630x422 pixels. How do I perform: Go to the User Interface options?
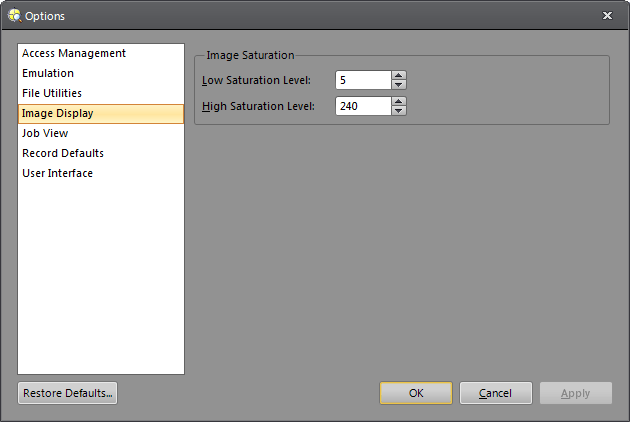pos(57,173)
